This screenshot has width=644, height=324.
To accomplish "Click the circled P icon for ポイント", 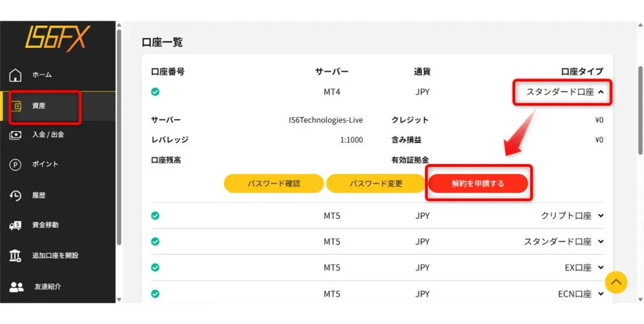I will 15,165.
